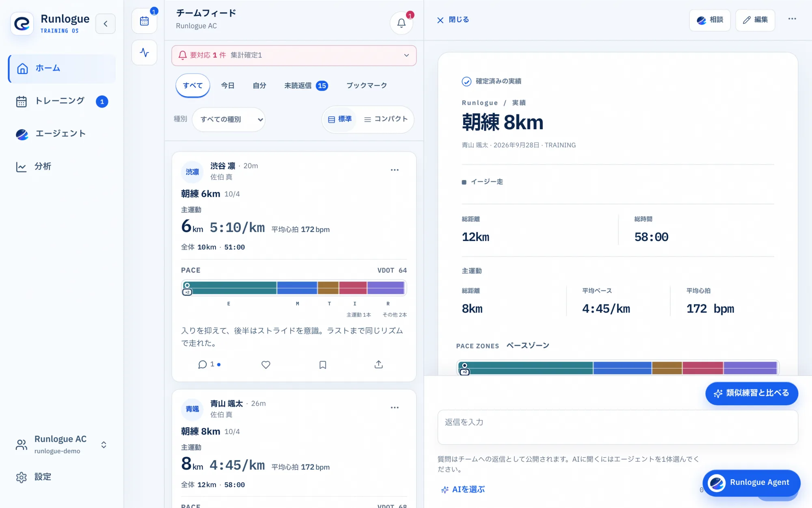The image size is (812, 508).
Task: Share the 朝練 6km post
Action: pyautogui.click(x=378, y=365)
